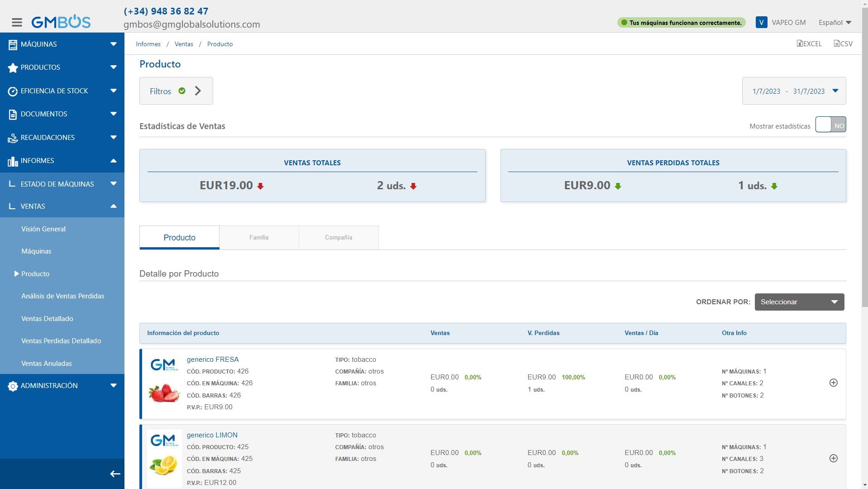Click the Productos star icon
868x489 pixels.
point(13,67)
